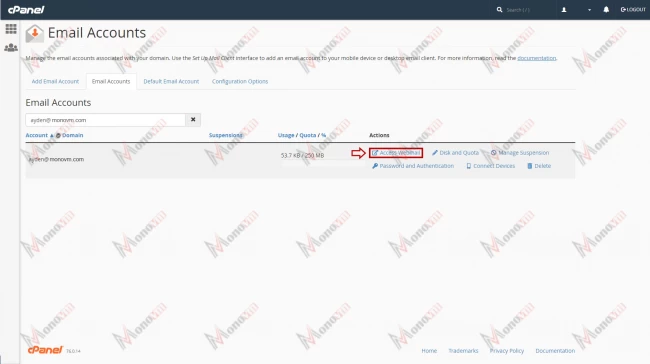Open footer Privacy Policy link
Viewport: 650px width, 364px height.
(507, 351)
